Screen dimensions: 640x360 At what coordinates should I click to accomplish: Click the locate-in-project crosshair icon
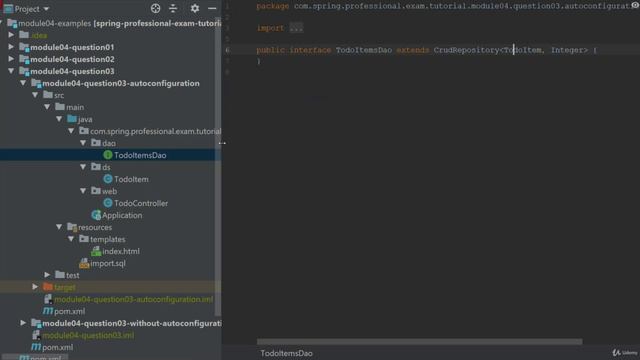[x=156, y=8]
